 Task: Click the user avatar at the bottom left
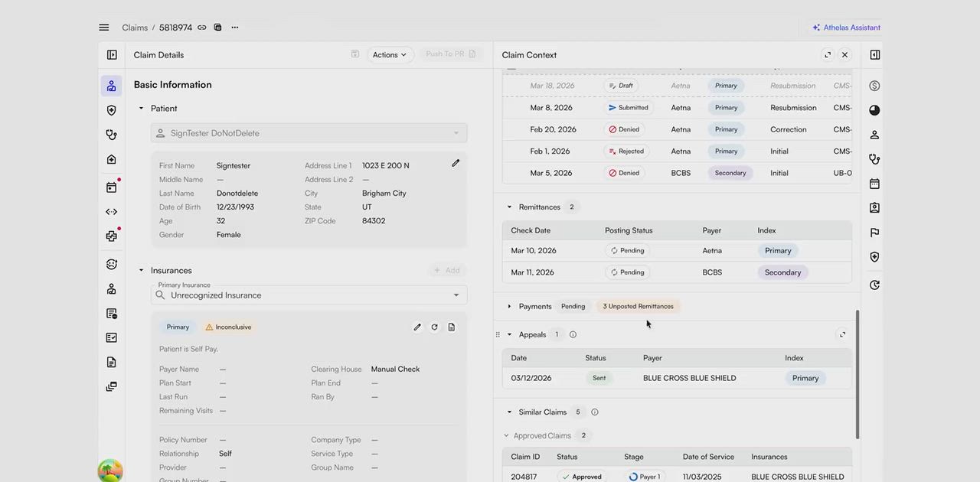click(110, 471)
